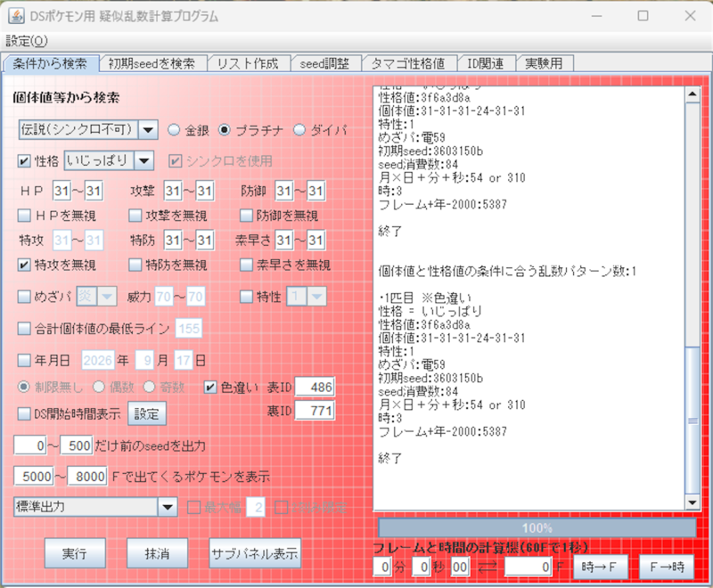Enable the めざパ checkbox

(24, 297)
